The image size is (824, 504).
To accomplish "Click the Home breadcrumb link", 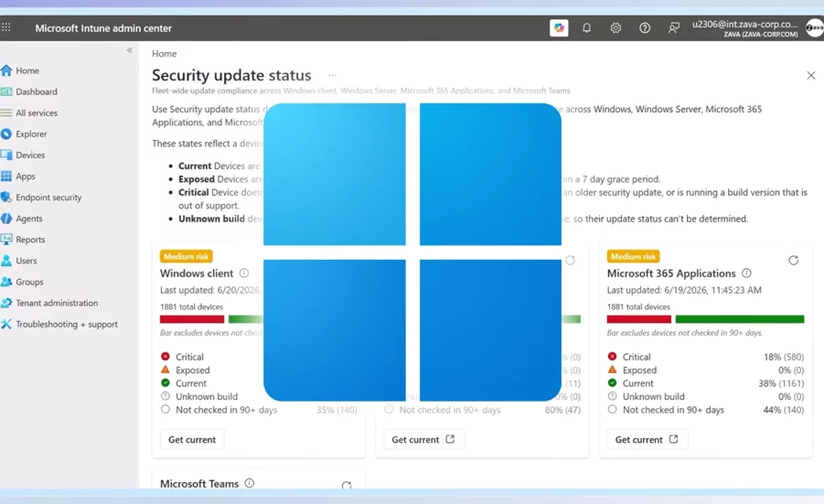I will [x=164, y=54].
